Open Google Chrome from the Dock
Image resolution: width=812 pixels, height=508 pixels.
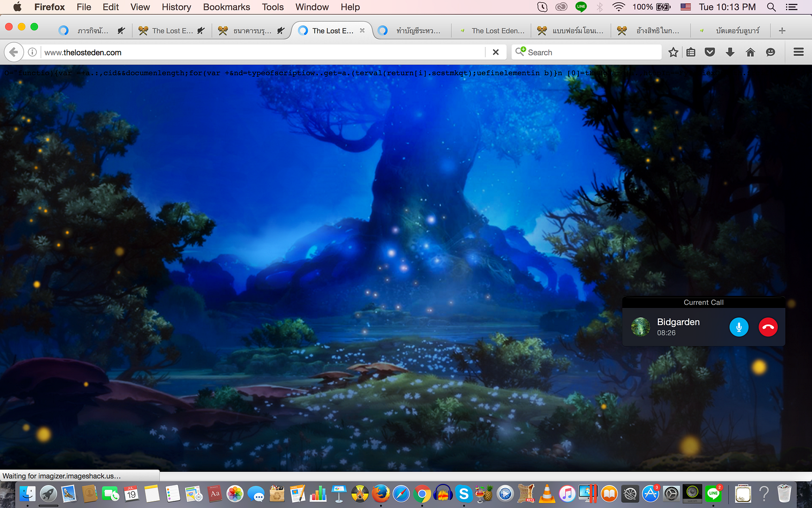click(422, 494)
